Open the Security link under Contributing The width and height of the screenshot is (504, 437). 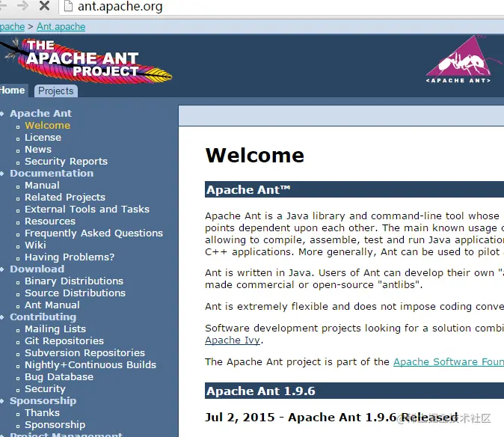[x=45, y=389]
